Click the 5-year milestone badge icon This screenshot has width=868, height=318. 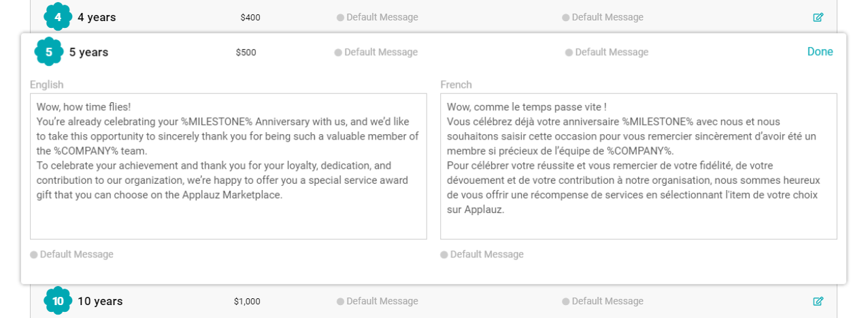(49, 52)
